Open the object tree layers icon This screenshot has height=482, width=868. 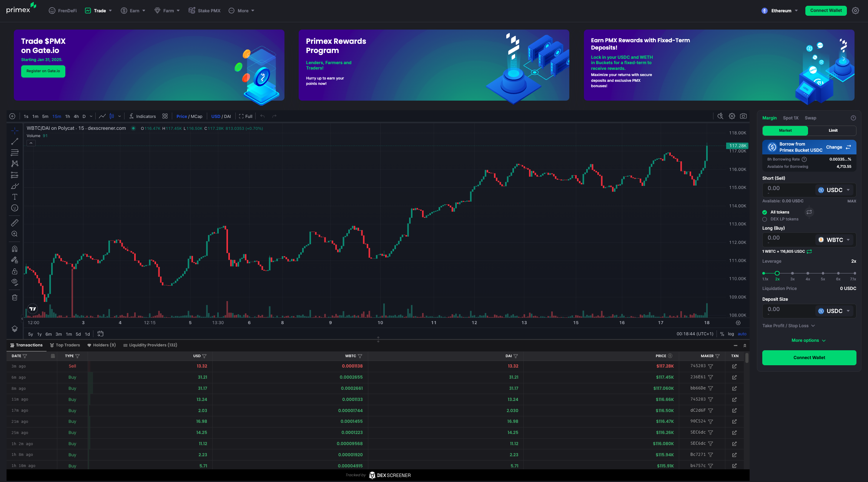(x=15, y=329)
